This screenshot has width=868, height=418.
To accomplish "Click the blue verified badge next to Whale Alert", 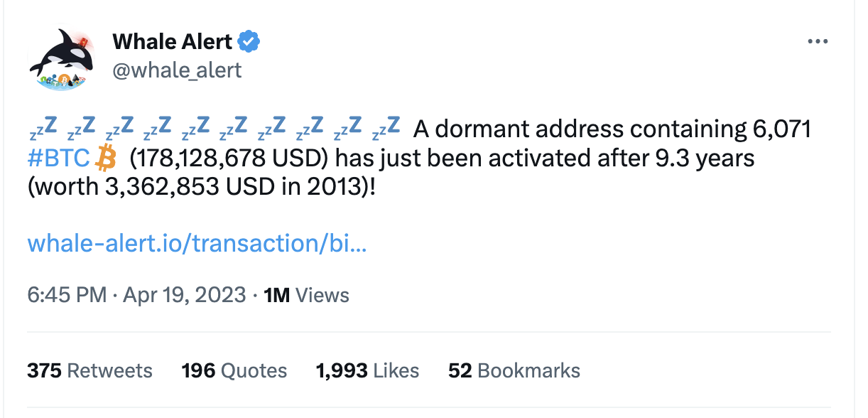I will pyautogui.click(x=249, y=41).
